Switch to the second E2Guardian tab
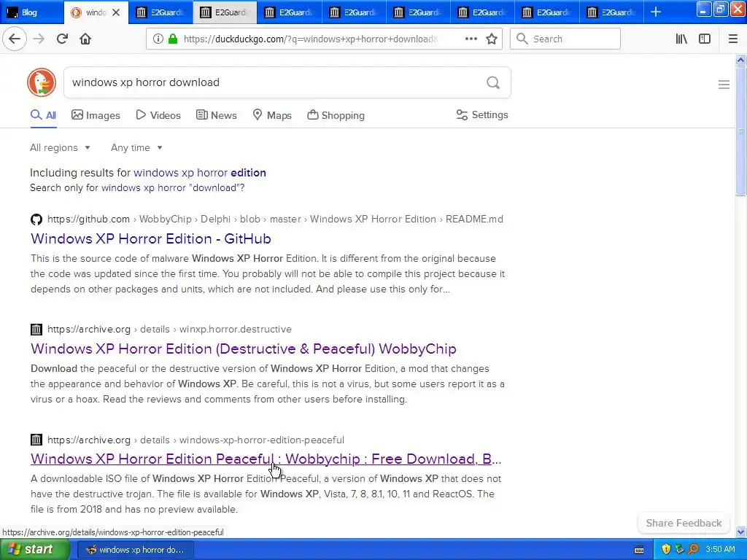 225,12
